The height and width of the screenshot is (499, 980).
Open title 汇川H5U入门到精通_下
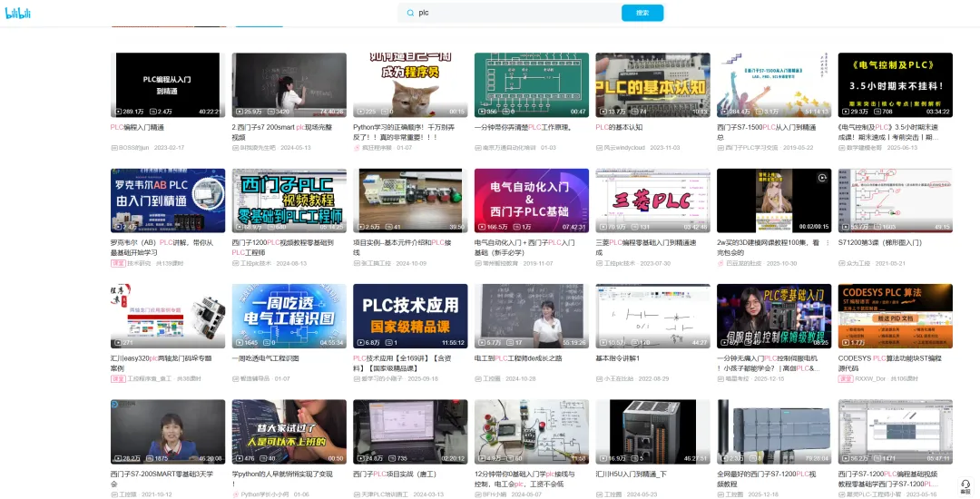point(632,474)
